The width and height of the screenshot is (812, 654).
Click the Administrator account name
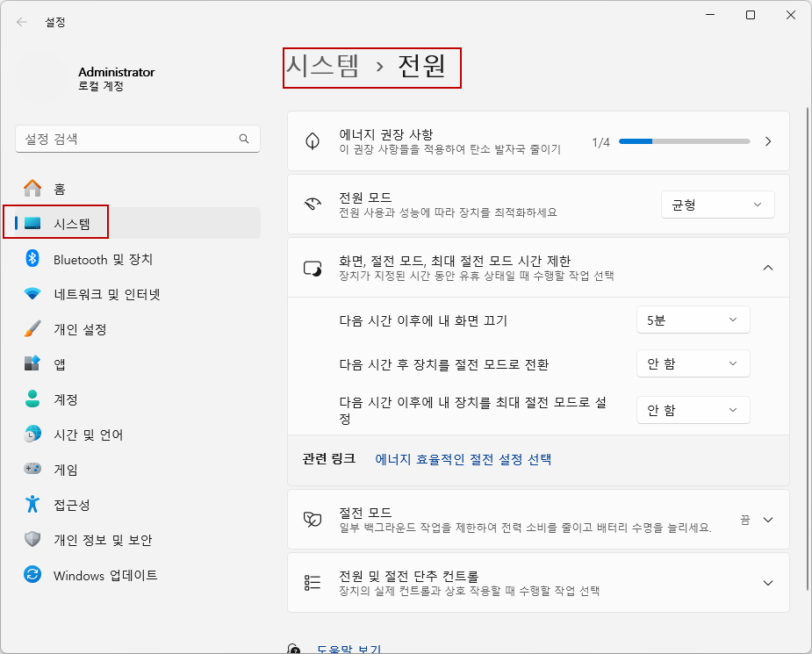click(x=117, y=72)
